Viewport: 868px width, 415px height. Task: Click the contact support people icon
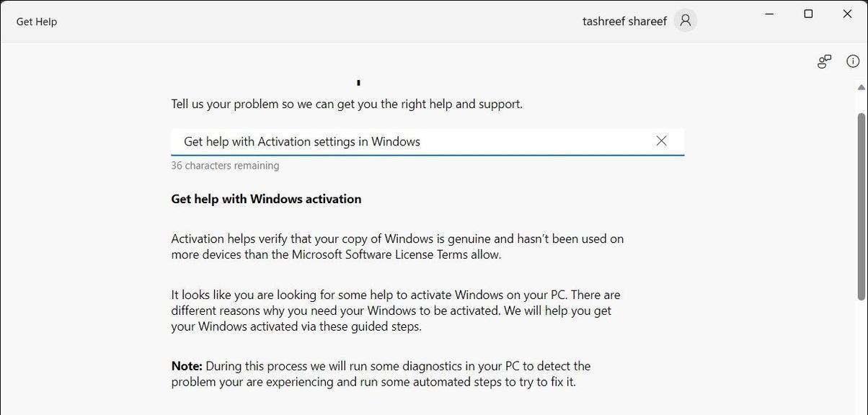(824, 61)
